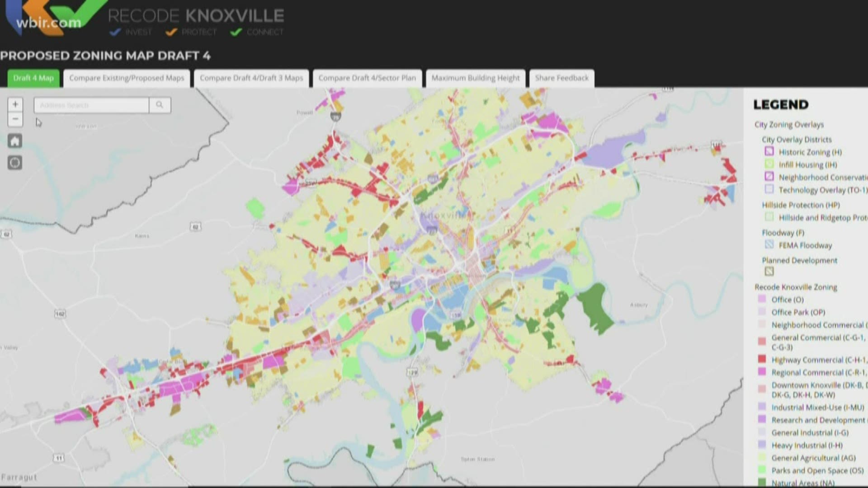Click the route 129 highway shield
The height and width of the screenshot is (488, 868).
tap(412, 372)
